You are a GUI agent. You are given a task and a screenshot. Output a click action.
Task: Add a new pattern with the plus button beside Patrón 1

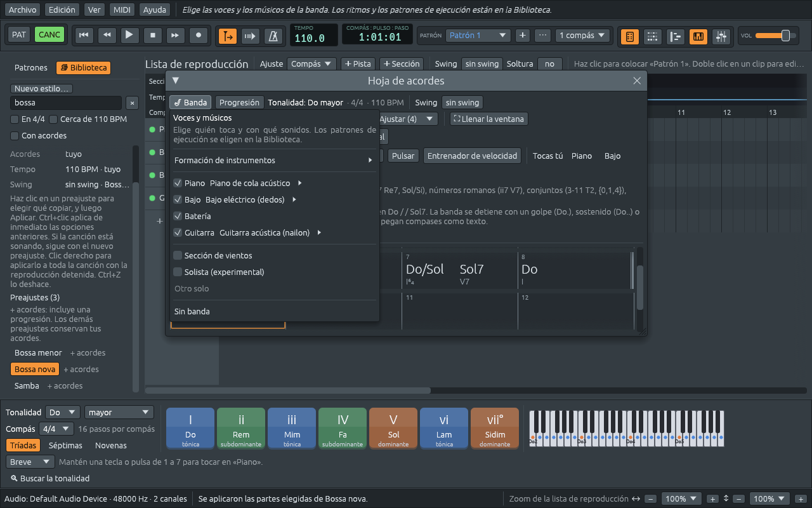(523, 36)
